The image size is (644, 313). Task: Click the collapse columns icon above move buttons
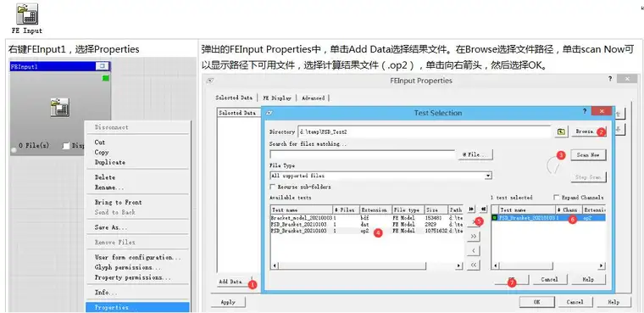coord(483,210)
